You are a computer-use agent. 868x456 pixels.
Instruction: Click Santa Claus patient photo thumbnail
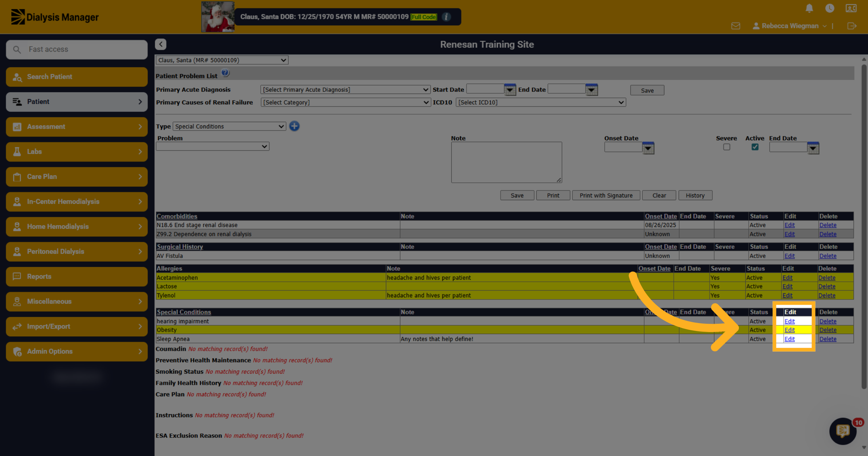pyautogui.click(x=218, y=17)
